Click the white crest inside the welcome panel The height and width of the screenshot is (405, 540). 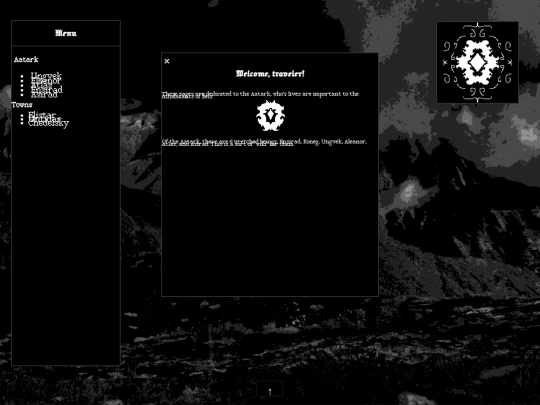(270, 116)
